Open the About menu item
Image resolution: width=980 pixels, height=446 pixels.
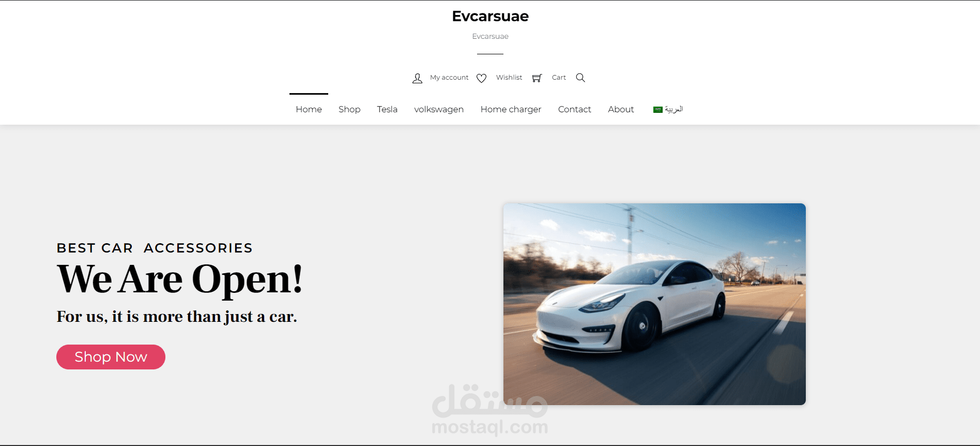tap(621, 109)
